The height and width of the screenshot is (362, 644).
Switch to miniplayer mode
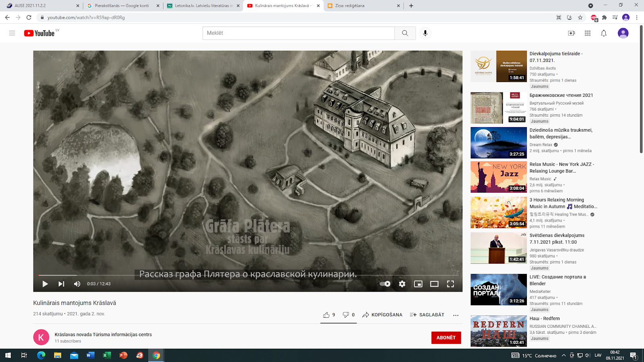point(418,284)
